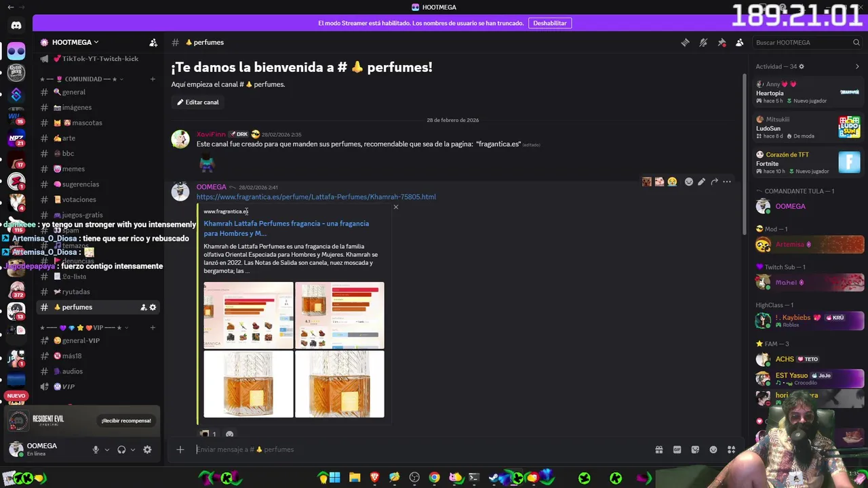Open perfumes channel settings gear
Viewport: 868px width, 488px height.
153,307
